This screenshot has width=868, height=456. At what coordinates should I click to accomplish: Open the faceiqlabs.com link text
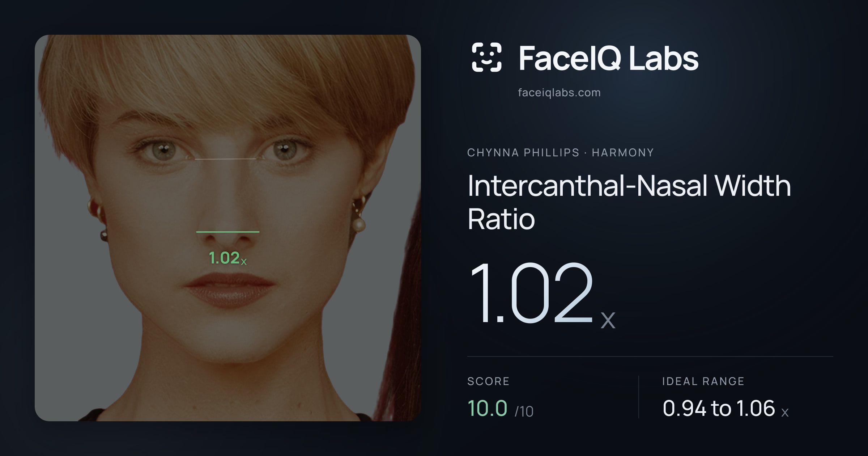click(559, 93)
